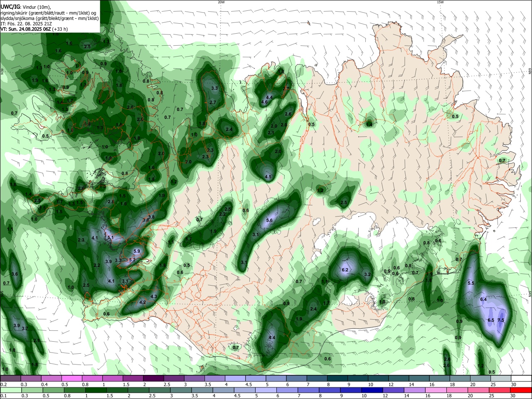
Task: Pick the first top legend swatch labeled 0.2
Action: (11, 379)
